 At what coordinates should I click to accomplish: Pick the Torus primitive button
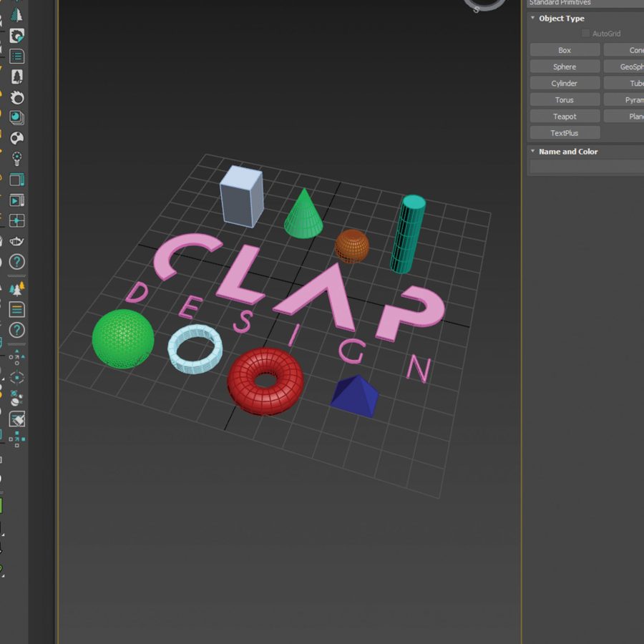(x=565, y=99)
